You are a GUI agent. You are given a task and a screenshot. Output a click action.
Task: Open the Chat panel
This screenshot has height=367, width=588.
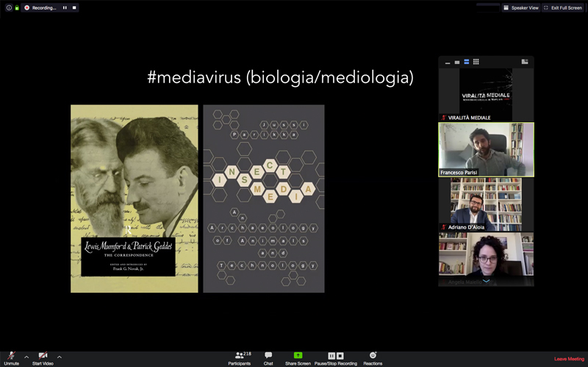[268, 358]
